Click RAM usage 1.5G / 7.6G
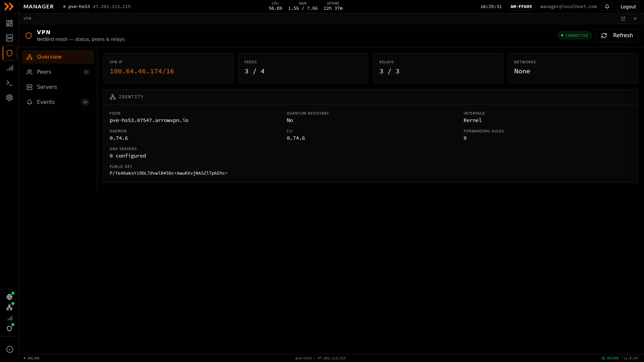 tap(303, 8)
